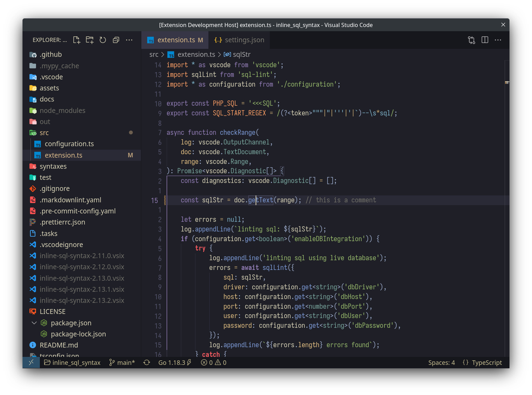Open the inline_sql_syntax folder status item
532x395 pixels.
click(x=72, y=362)
